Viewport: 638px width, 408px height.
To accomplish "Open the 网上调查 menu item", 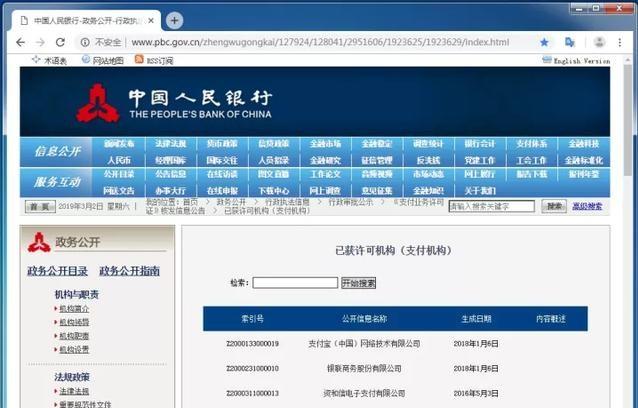I will (325, 190).
